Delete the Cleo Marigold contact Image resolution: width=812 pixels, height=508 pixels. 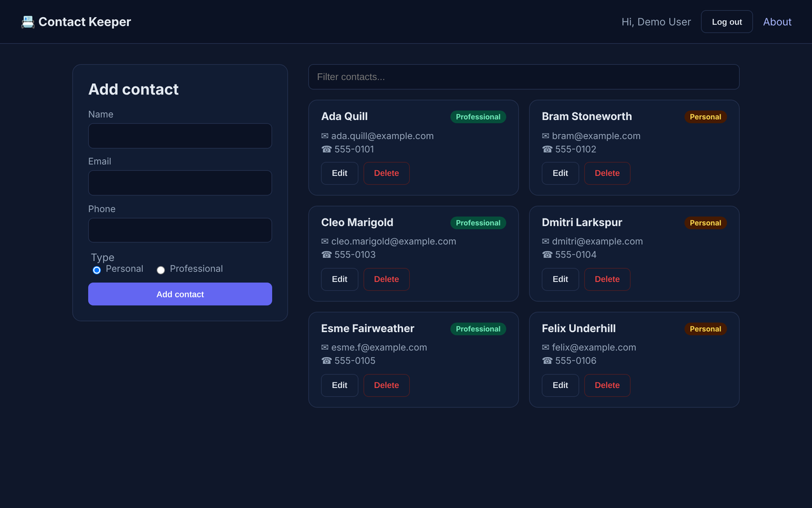click(x=386, y=279)
